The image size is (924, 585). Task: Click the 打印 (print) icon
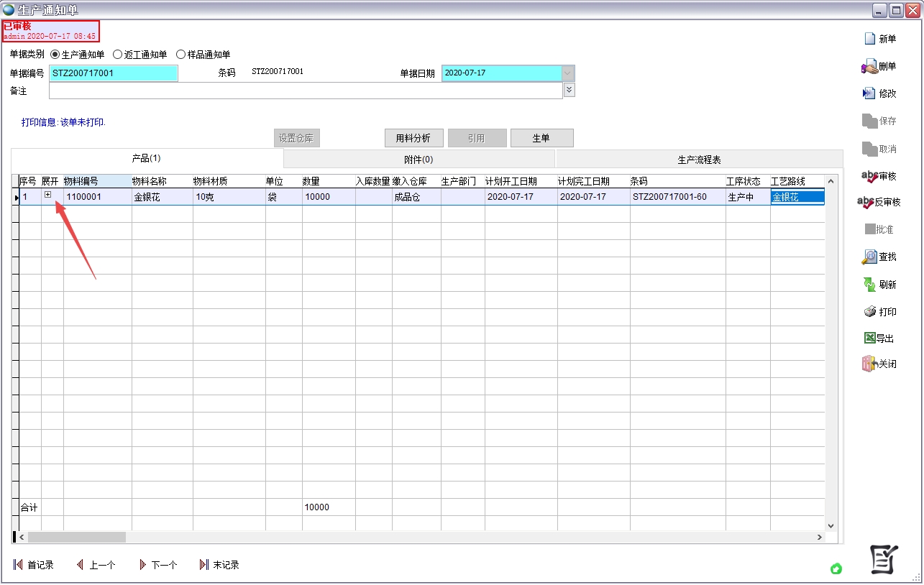coord(870,312)
